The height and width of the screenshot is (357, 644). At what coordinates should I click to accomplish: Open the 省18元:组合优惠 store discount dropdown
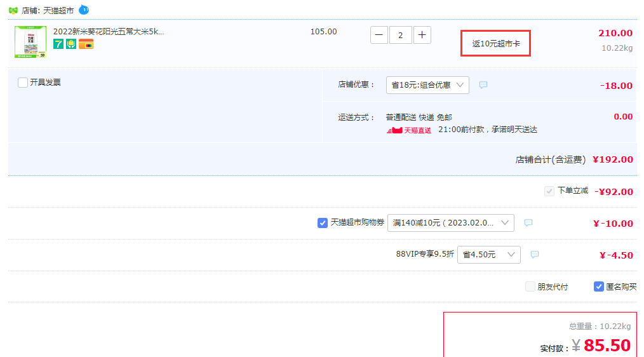pyautogui.click(x=427, y=85)
